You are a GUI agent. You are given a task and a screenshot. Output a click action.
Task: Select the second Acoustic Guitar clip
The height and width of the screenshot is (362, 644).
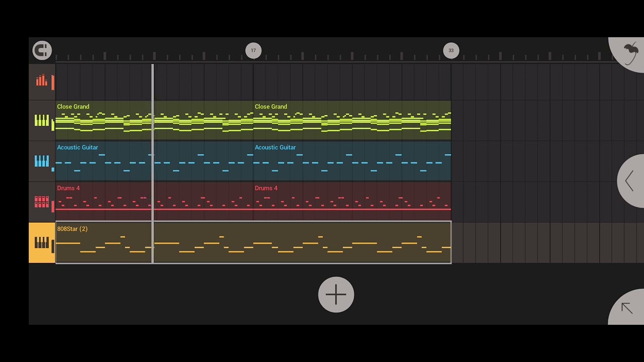(x=352, y=161)
